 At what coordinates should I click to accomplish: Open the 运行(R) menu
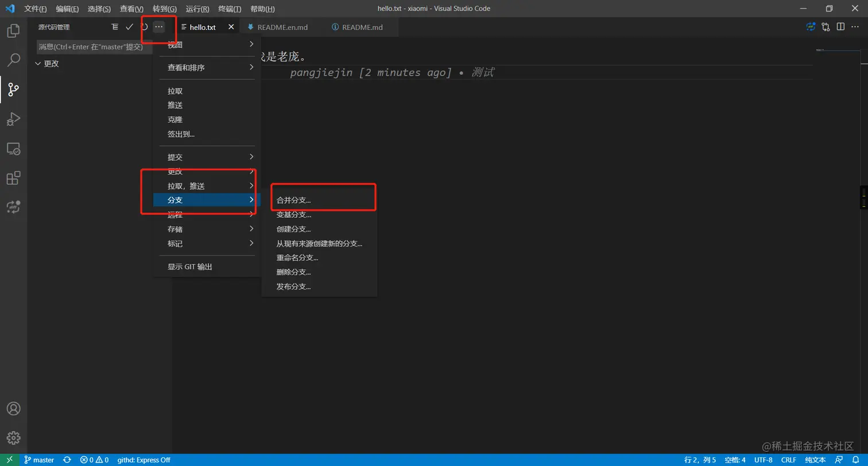[x=197, y=9]
